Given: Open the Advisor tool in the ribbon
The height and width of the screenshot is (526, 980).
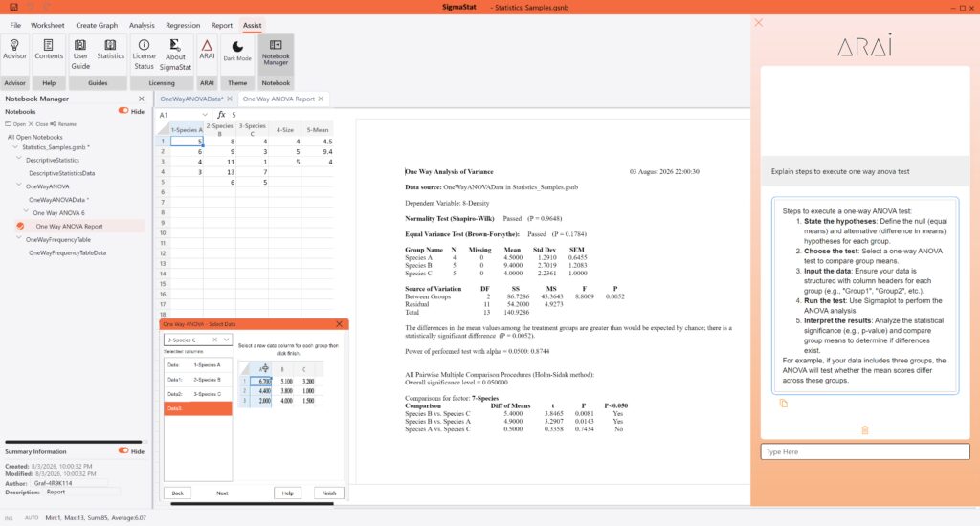Looking at the screenshot, I should [x=15, y=50].
